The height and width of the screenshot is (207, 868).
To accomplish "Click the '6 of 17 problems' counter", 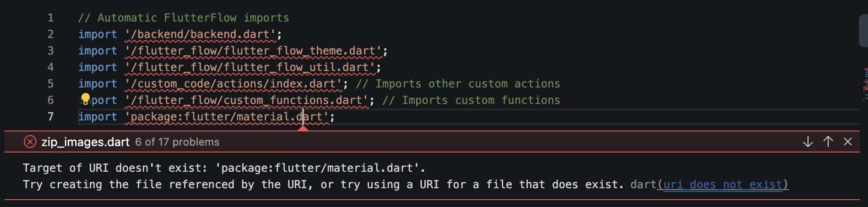I will click(x=177, y=142).
